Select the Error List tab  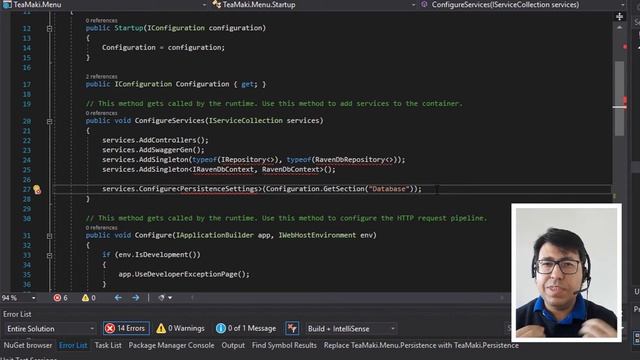click(x=73, y=345)
